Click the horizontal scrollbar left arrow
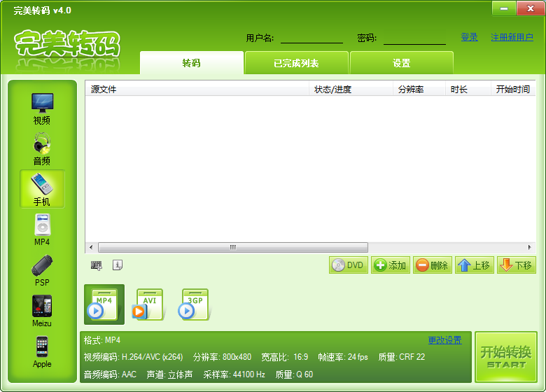Viewport: 546px width, 392px height. [x=91, y=248]
